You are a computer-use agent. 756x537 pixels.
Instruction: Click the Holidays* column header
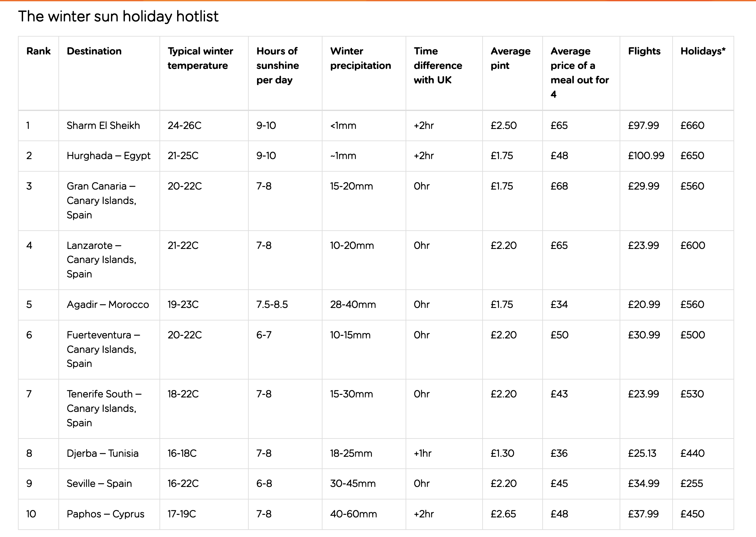[703, 51]
